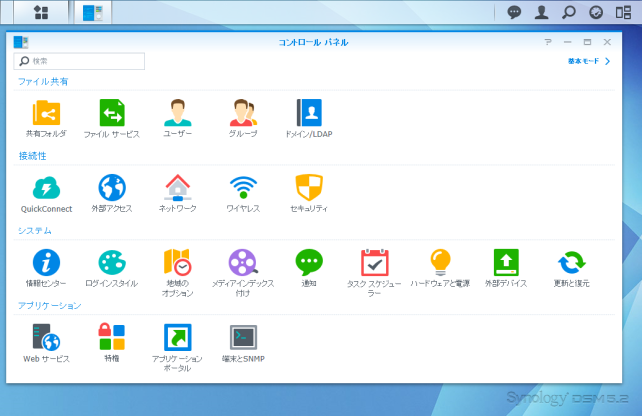Screen dimensions: 642x416
Task: Toggle the widgets panel icon
Action: click(x=623, y=12)
